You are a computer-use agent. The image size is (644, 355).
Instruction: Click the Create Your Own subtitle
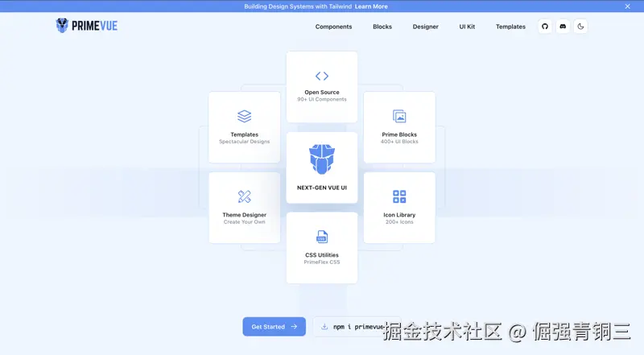tap(245, 222)
